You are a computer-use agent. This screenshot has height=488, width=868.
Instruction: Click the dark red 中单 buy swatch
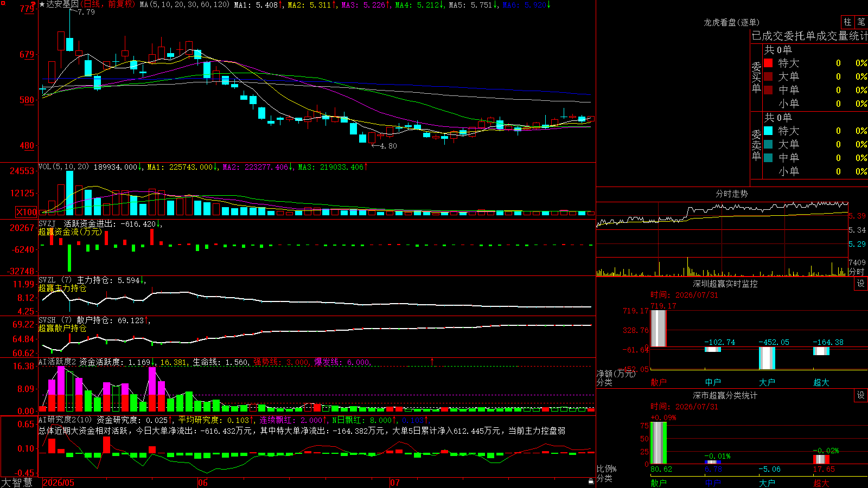pyautogui.click(x=768, y=90)
